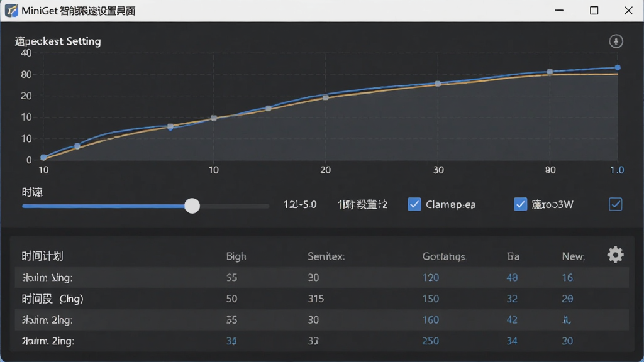Click the curve control point above 30

[x=438, y=84]
